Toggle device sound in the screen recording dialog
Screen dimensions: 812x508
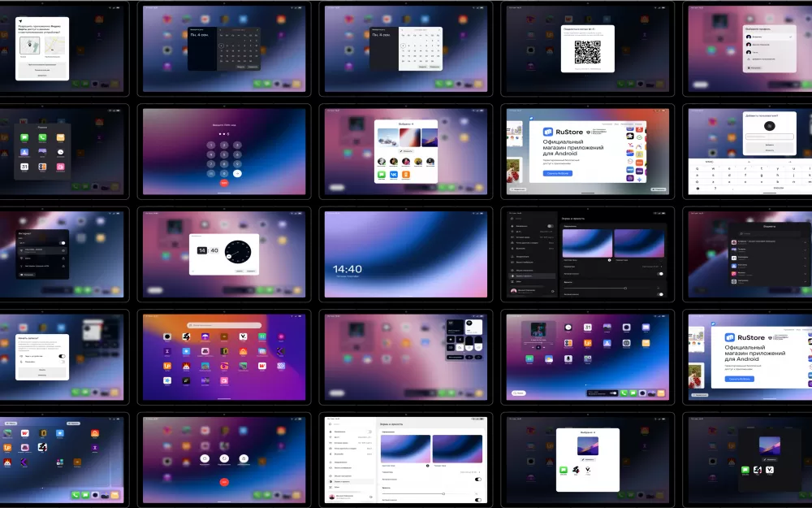pyautogui.click(x=63, y=356)
